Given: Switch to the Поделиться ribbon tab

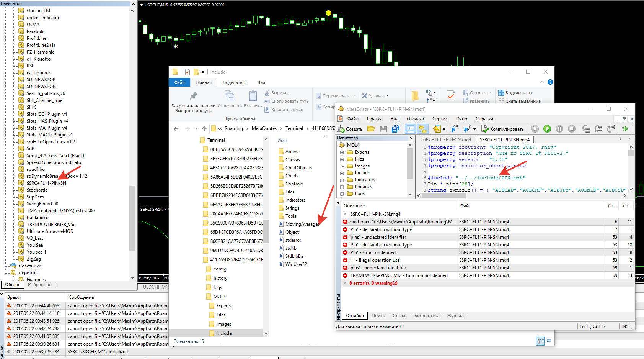Looking at the screenshot, I should 235,82.
